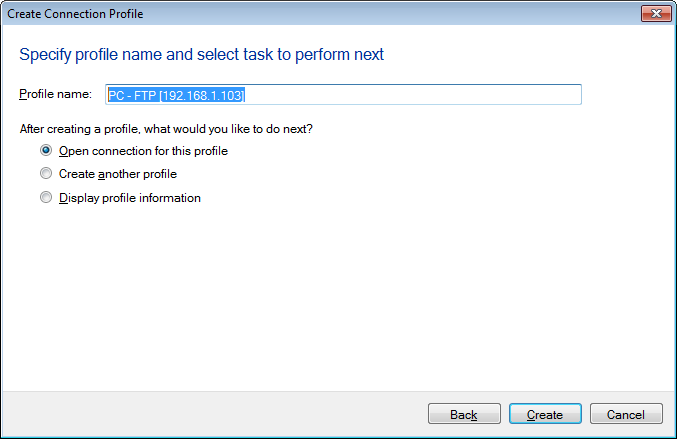Viewport: 677px width, 439px height.
Task: Choose the 'Create another profile' radio option
Action: [x=46, y=174]
